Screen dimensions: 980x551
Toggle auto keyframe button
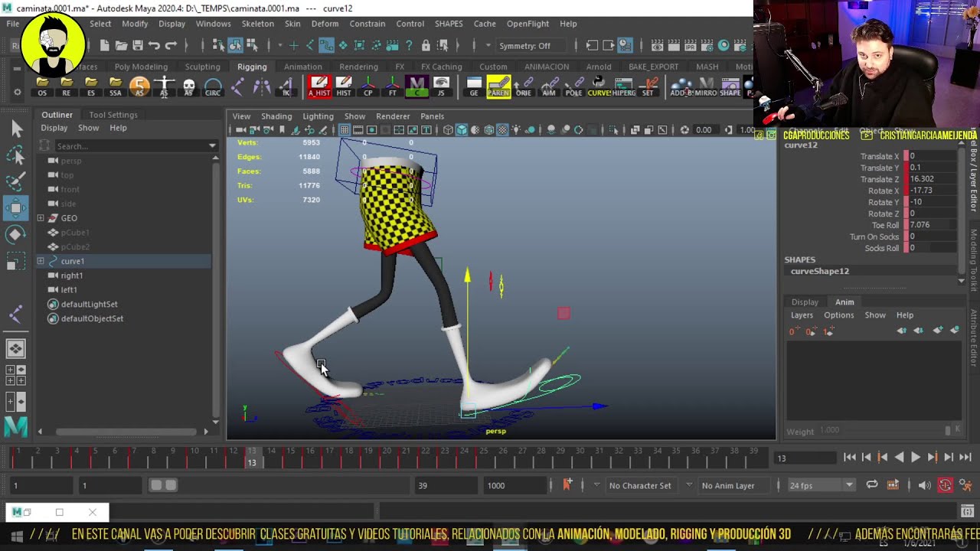[x=945, y=485]
